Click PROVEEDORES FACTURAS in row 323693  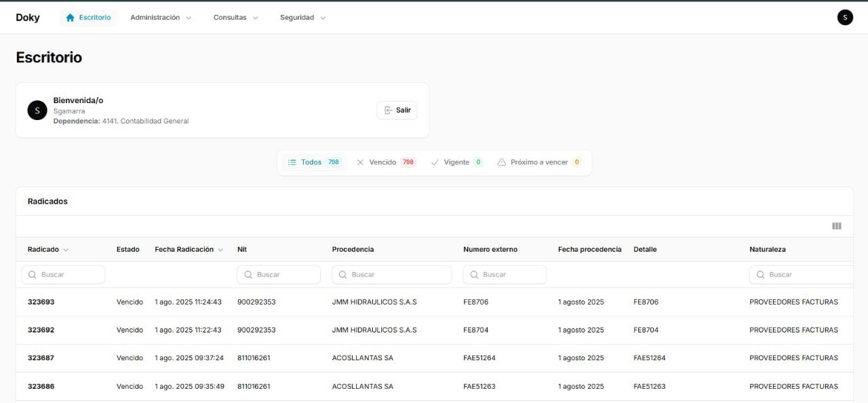pos(793,302)
